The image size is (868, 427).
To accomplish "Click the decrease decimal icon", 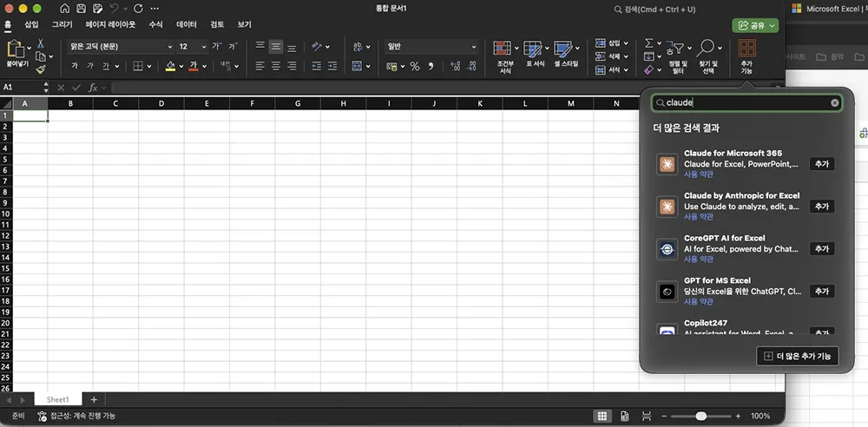I will 471,67.
